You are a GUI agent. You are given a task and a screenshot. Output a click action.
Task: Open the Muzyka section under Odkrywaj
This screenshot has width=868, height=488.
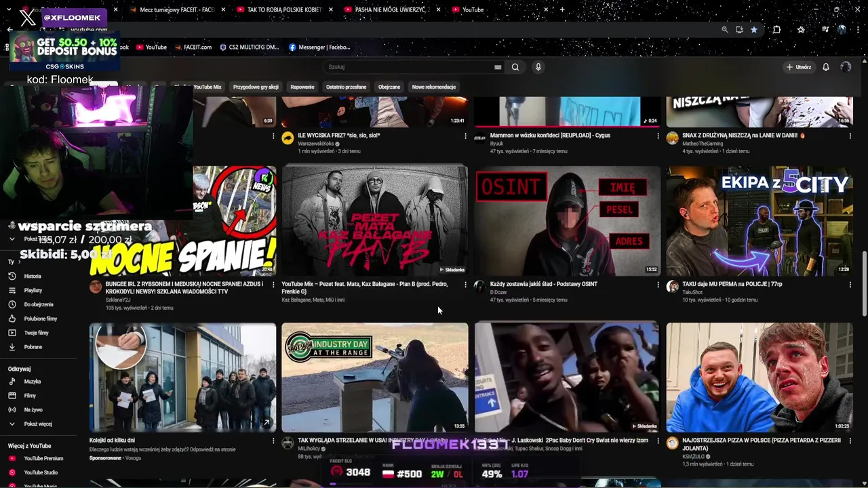click(x=32, y=382)
